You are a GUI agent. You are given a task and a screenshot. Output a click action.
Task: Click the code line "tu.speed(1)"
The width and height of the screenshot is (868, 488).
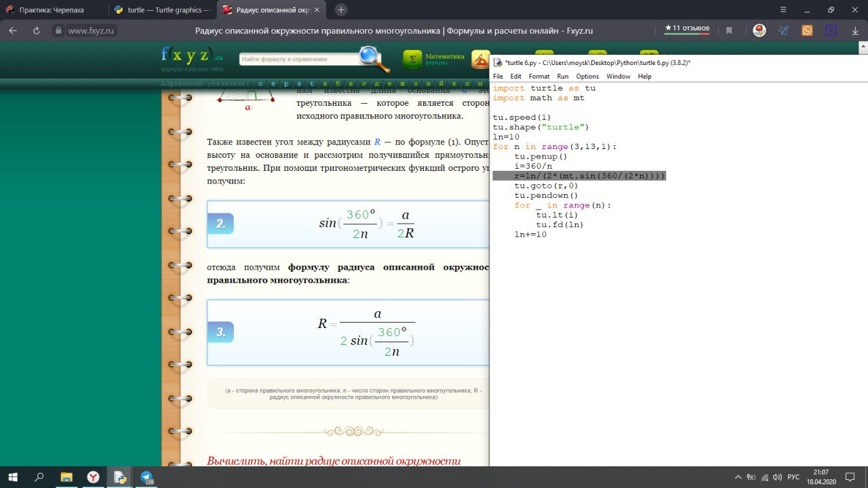(x=522, y=117)
